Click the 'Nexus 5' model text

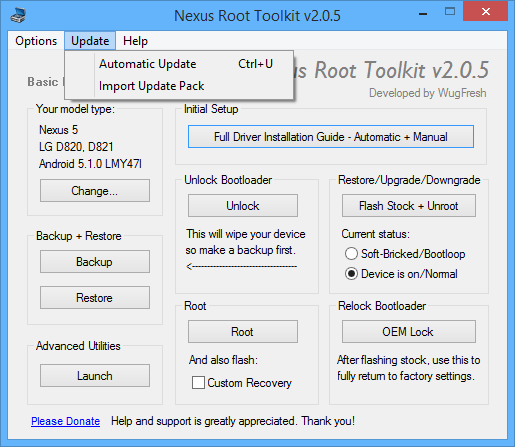pyautogui.click(x=58, y=130)
